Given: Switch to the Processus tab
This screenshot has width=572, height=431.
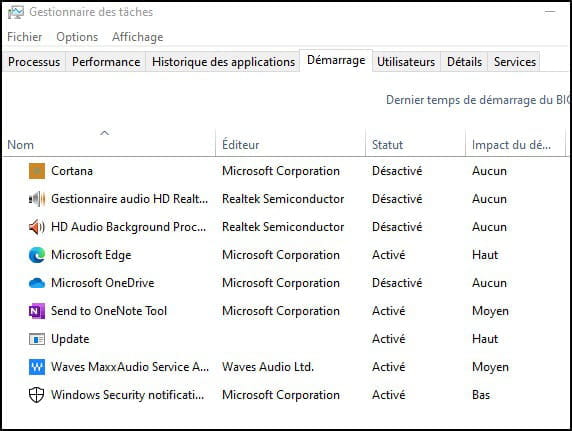Looking at the screenshot, I should (34, 62).
